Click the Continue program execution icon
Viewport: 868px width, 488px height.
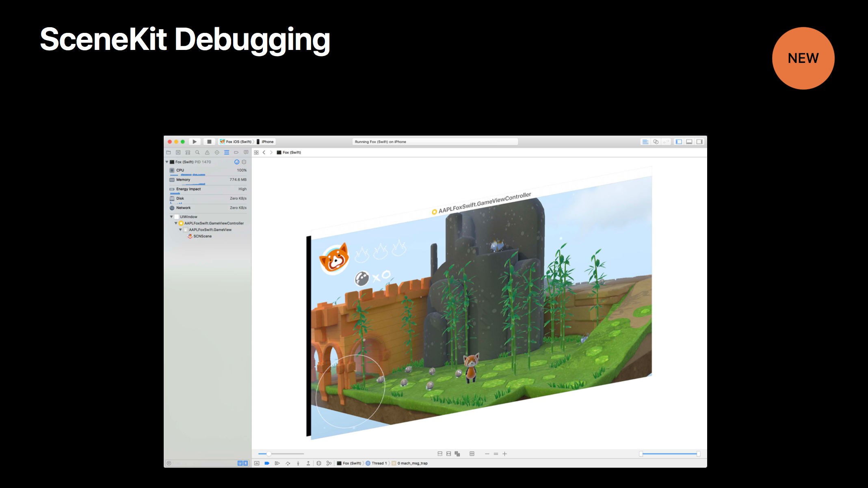click(277, 463)
